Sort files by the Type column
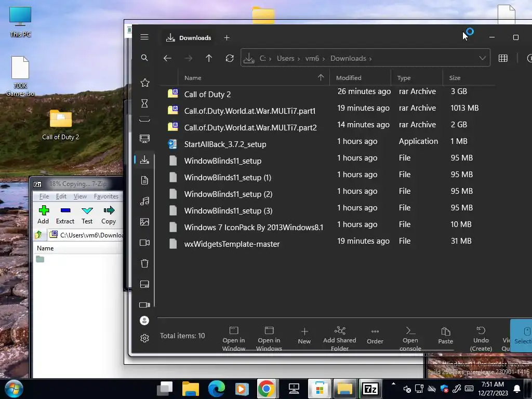 (x=404, y=78)
